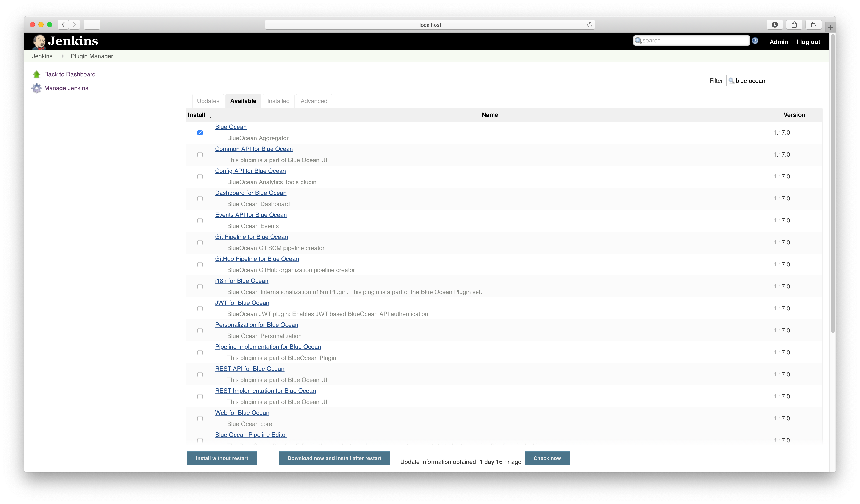Click the magnifier icon in the Filter box
The width and height of the screenshot is (860, 504).
point(732,81)
